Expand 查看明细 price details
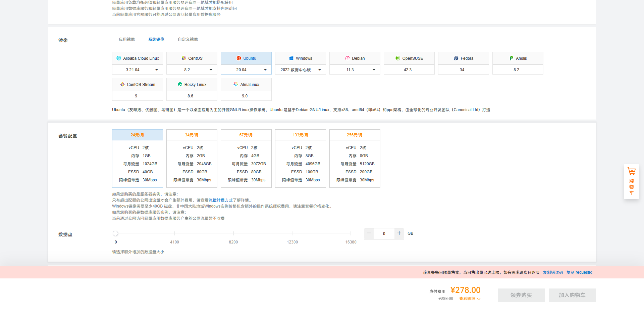 click(x=470, y=299)
